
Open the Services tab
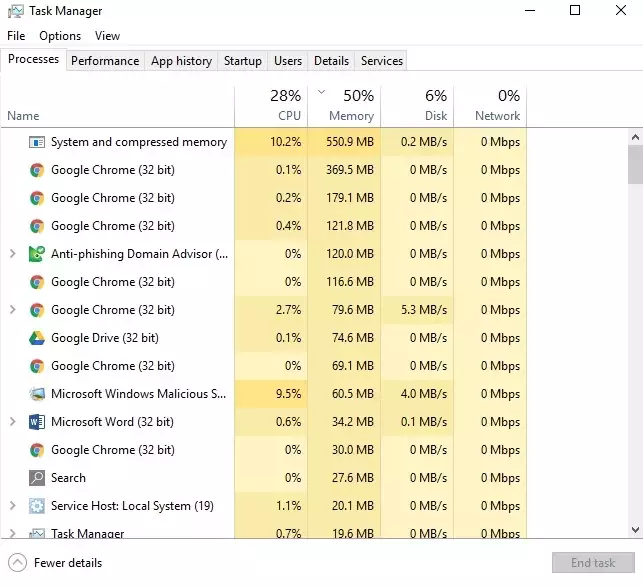[x=381, y=61]
